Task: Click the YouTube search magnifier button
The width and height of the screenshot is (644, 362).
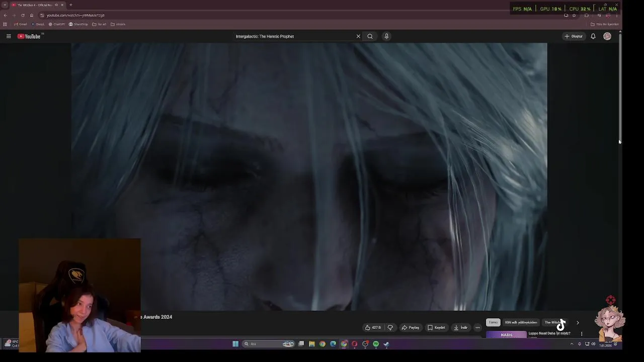Action: 370,36
